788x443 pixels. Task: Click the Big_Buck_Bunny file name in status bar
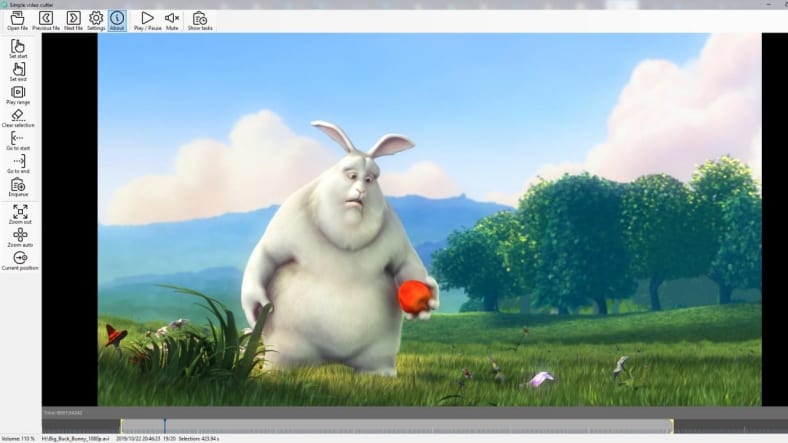(75, 438)
